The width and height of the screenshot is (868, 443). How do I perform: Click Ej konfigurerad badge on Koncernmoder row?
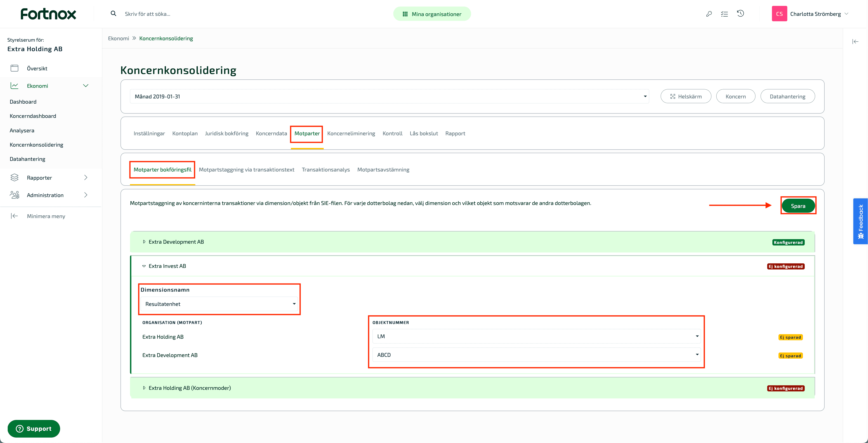[786, 388]
